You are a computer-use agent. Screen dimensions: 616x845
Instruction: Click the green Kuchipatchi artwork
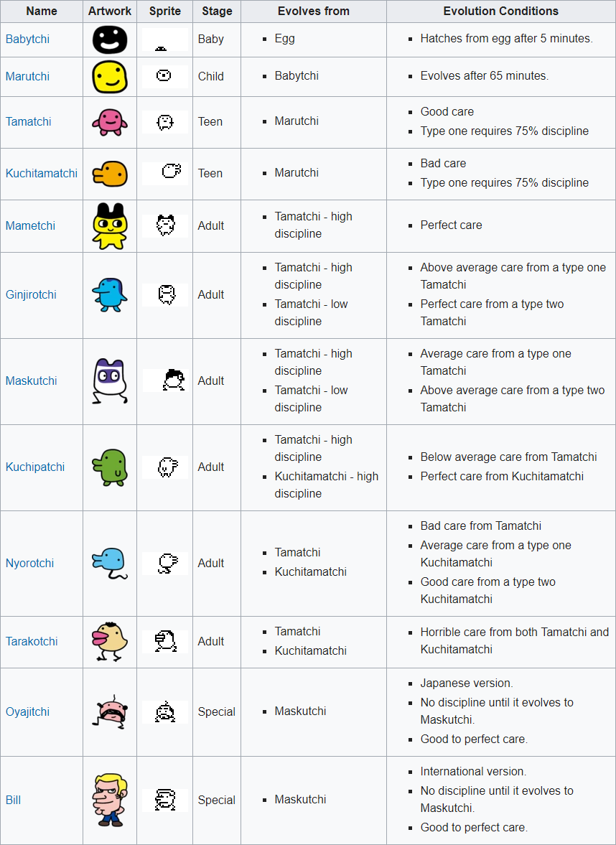pos(109,467)
